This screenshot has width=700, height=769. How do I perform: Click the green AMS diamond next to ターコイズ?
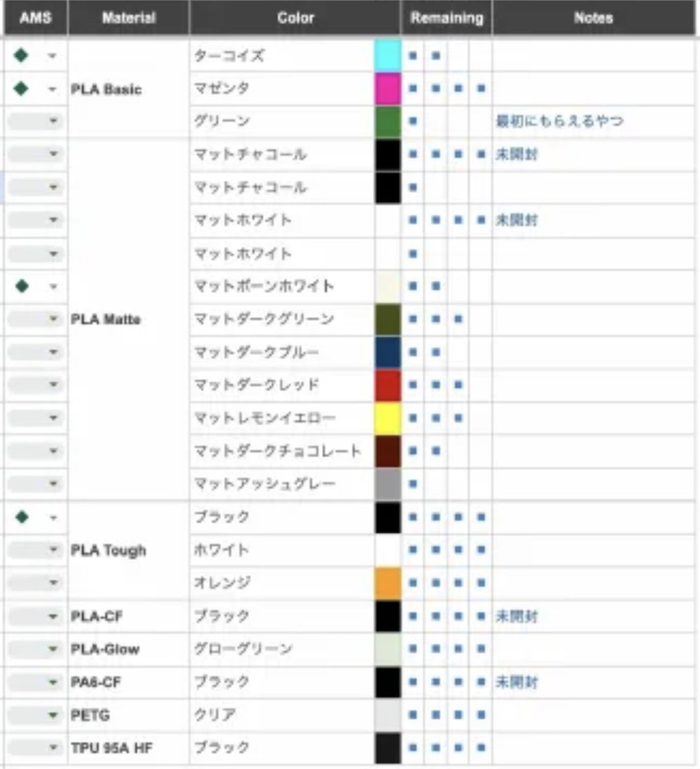21,56
